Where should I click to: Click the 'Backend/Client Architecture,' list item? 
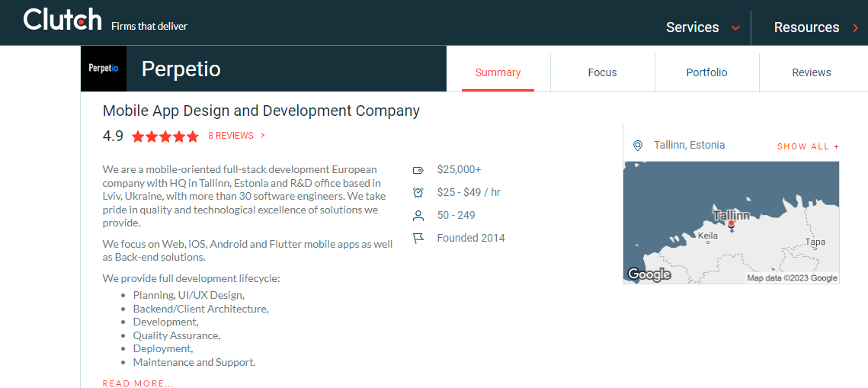click(201, 309)
